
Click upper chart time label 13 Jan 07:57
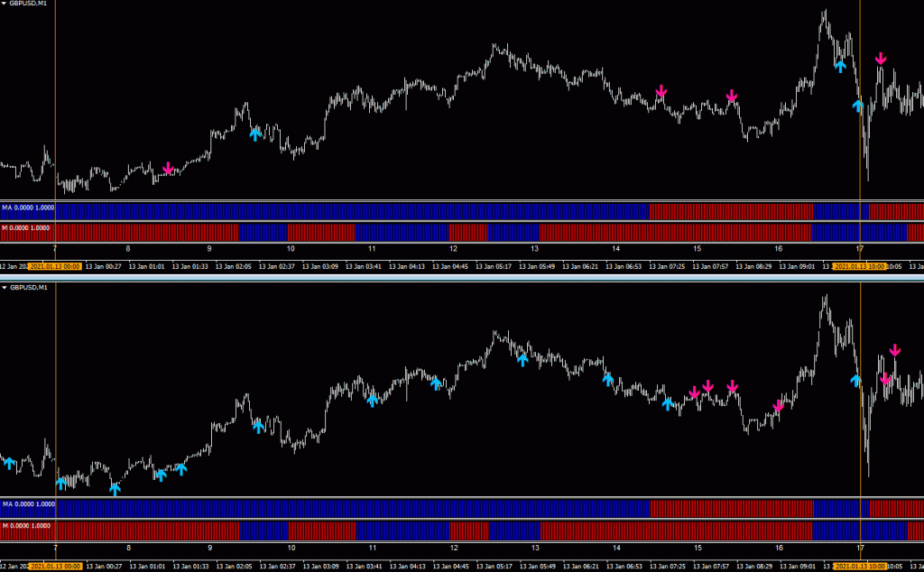click(x=710, y=267)
